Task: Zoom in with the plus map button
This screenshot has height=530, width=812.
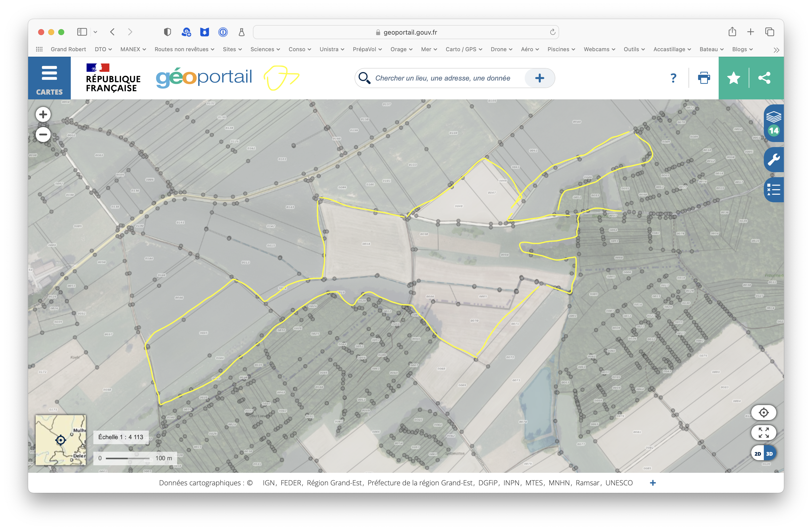Action: click(x=43, y=114)
